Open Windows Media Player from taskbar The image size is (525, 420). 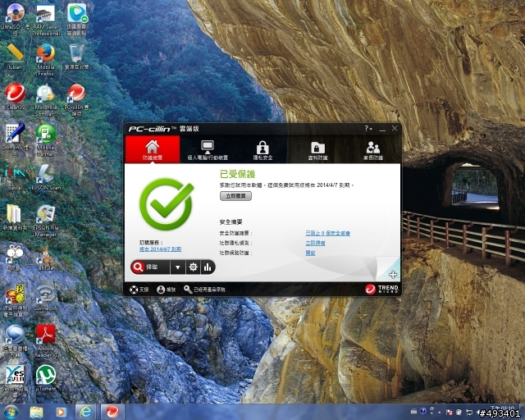[61, 413]
